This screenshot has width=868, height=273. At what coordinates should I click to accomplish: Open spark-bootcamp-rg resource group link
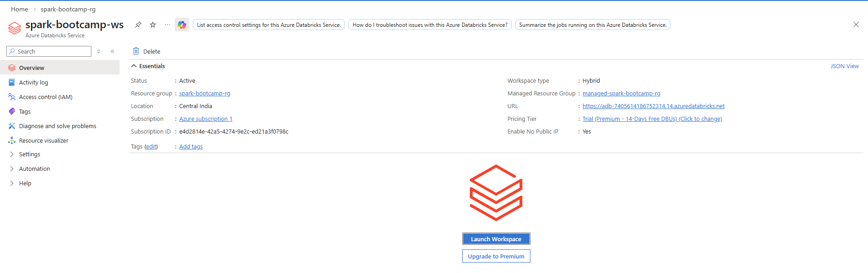[x=205, y=94]
